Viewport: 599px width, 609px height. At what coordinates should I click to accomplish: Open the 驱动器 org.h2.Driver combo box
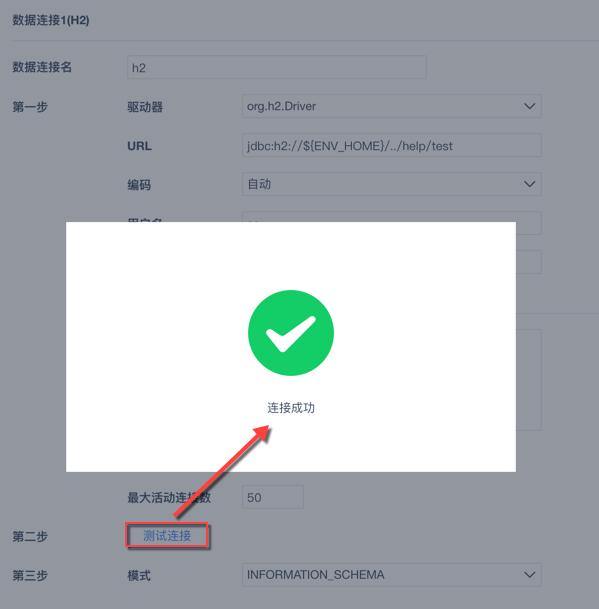click(392, 106)
